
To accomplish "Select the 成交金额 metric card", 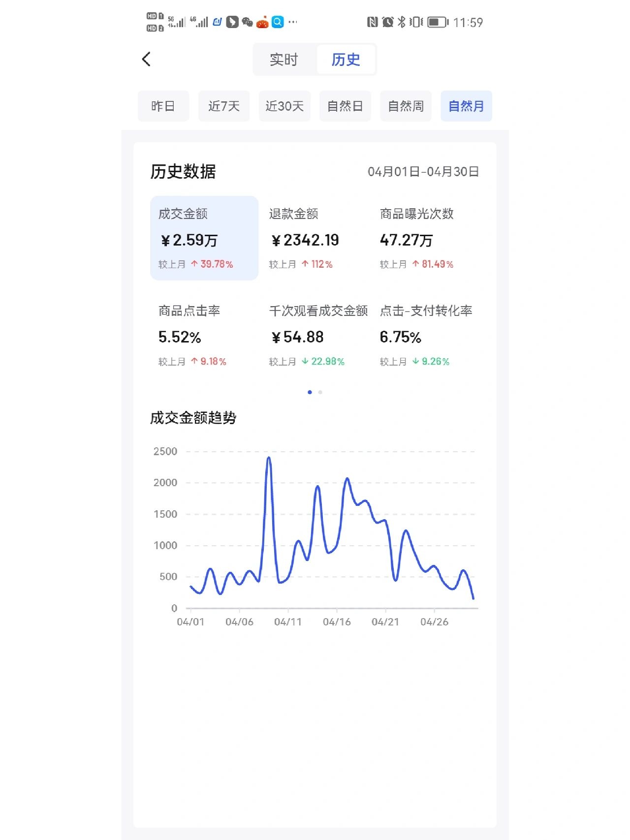I will (x=204, y=238).
